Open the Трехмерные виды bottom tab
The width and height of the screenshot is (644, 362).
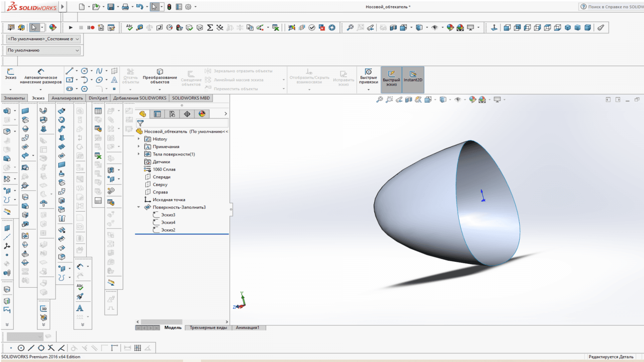(x=208, y=328)
